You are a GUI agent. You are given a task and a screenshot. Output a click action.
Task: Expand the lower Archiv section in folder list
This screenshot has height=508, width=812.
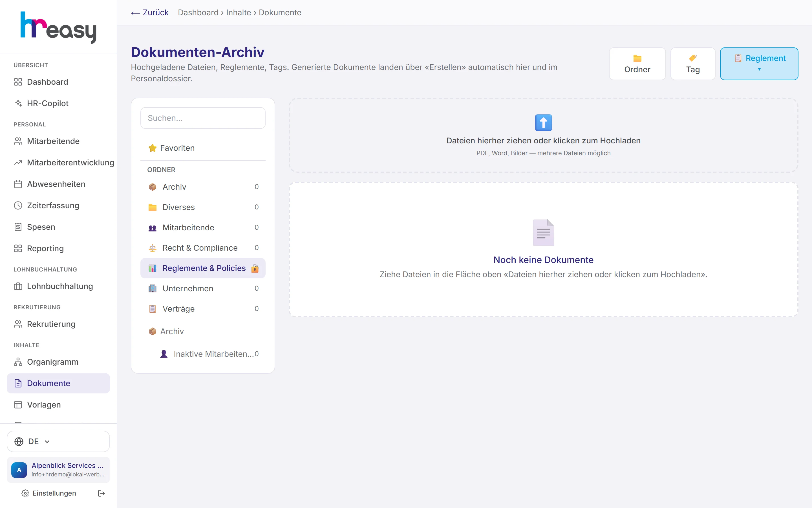point(203,331)
